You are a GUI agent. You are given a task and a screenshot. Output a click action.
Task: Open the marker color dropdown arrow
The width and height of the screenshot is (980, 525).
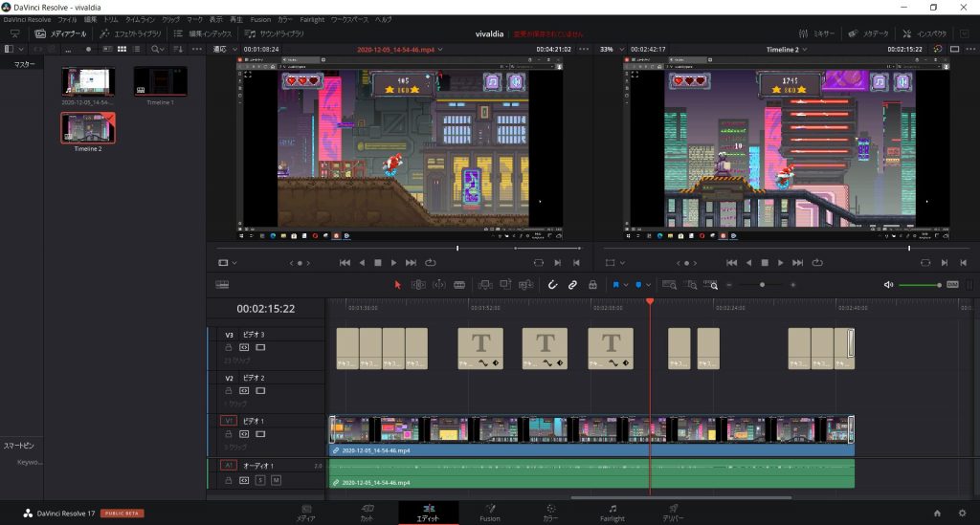648,285
